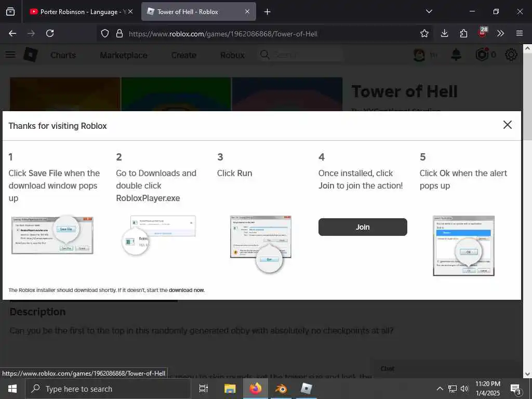The width and height of the screenshot is (532, 399).
Task: Open the Robux balance icon
Action: pyautogui.click(x=482, y=55)
